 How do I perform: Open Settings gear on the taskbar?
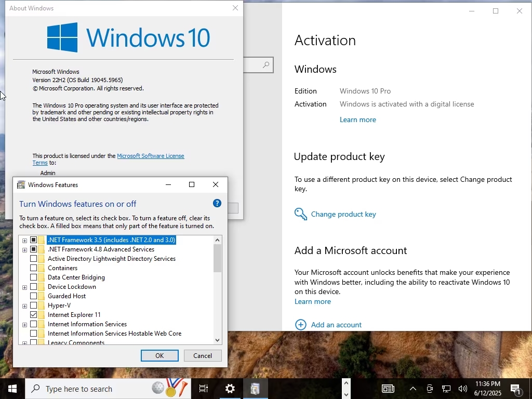[x=230, y=389]
